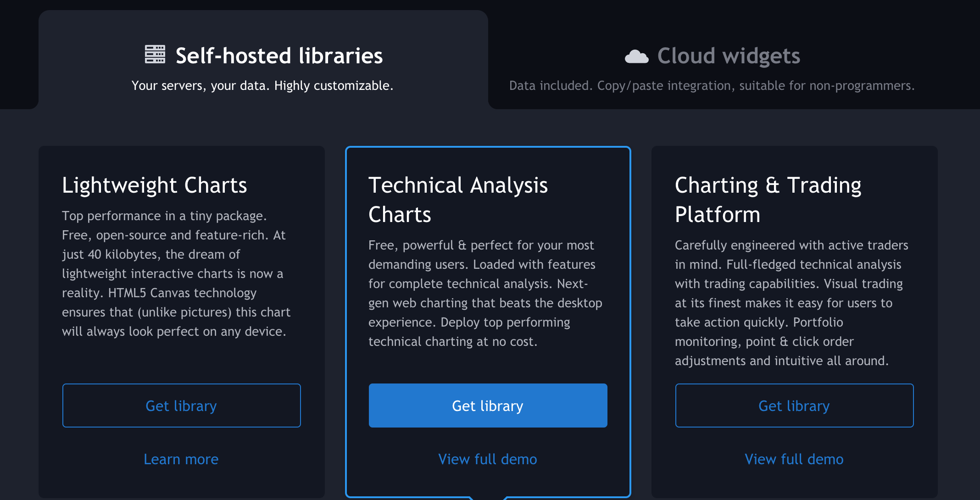Click the Technical Analysis Charts heading
The height and width of the screenshot is (500, 980).
[458, 200]
